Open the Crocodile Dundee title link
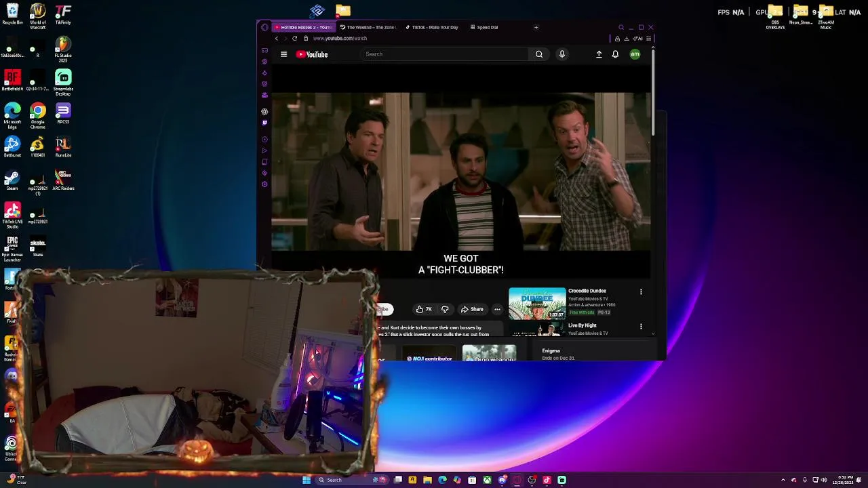 [x=587, y=291]
